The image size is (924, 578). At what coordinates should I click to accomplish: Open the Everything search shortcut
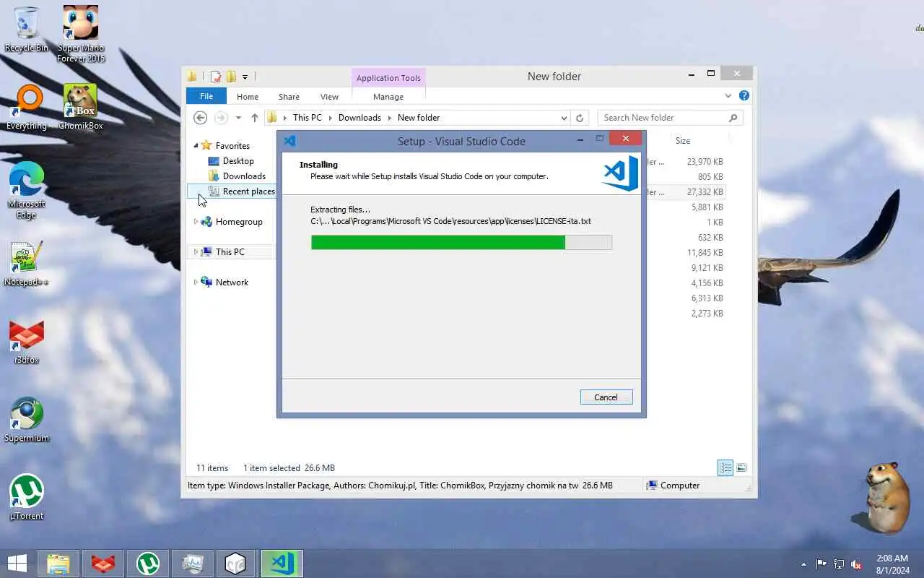(27, 107)
